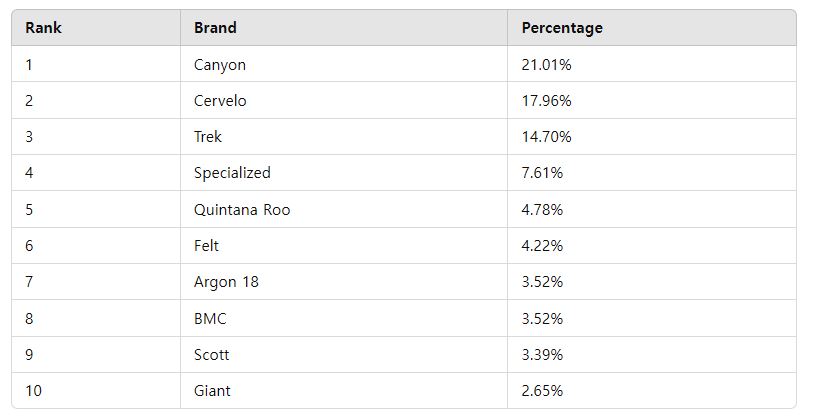Click the Trek brand cell

tap(210, 137)
